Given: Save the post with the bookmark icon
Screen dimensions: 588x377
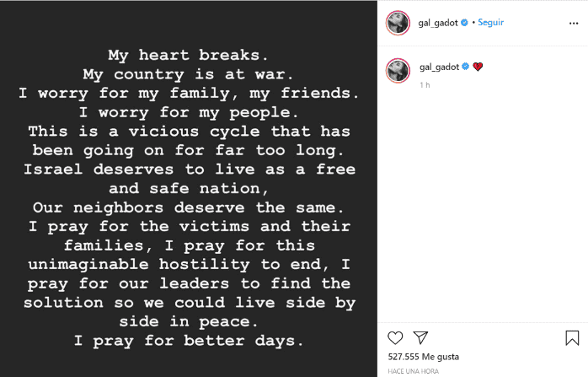Looking at the screenshot, I should pyautogui.click(x=572, y=338).
